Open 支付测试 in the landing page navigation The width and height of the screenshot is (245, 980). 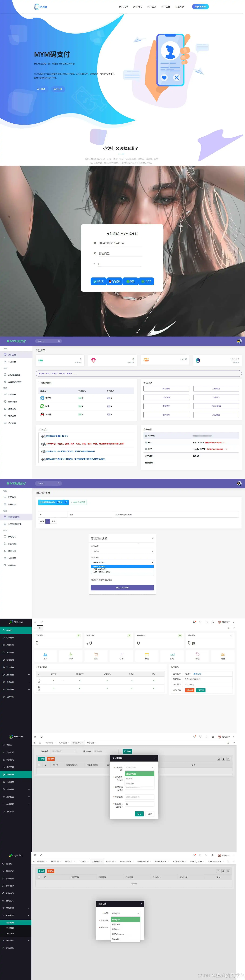tap(138, 6)
